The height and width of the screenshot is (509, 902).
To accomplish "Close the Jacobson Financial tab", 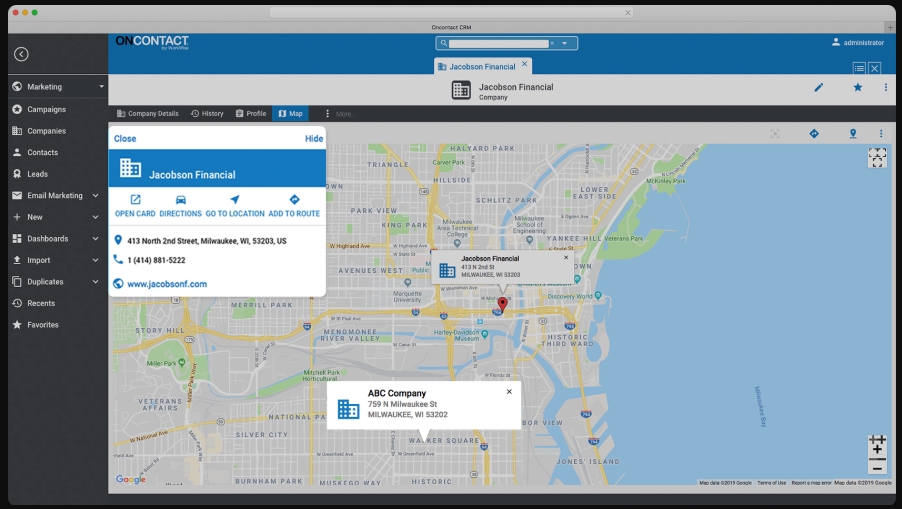I will pyautogui.click(x=524, y=64).
